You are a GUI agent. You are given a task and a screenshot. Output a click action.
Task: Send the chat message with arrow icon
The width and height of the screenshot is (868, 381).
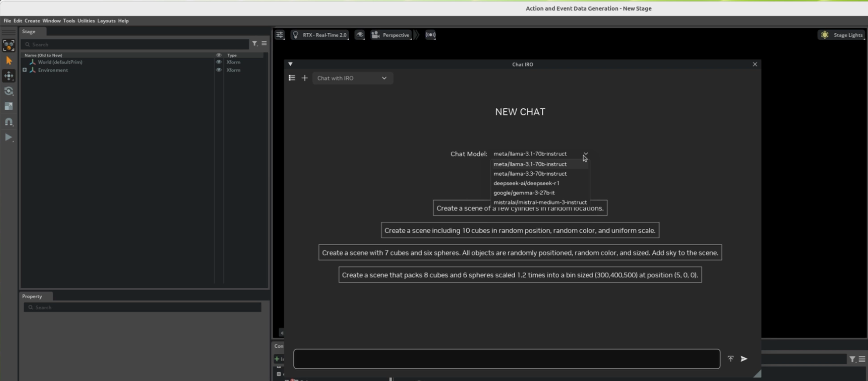(744, 359)
